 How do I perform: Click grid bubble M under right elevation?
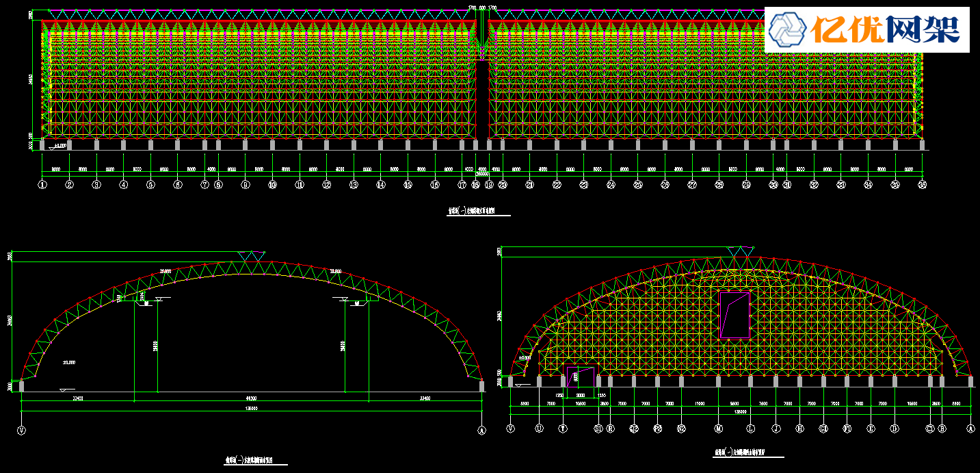click(x=719, y=429)
